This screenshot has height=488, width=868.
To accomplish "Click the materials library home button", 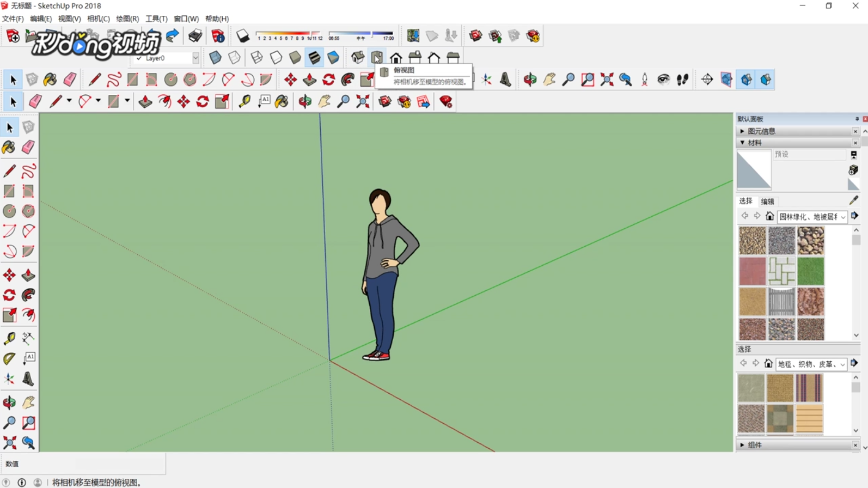I will (769, 216).
